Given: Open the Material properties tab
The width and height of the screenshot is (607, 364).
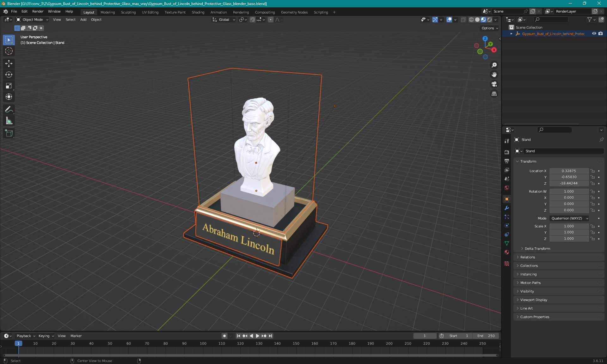Looking at the screenshot, I should tap(507, 252).
